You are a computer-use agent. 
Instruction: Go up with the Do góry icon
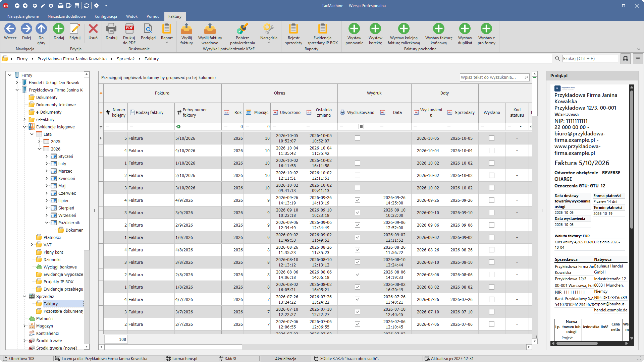tap(41, 29)
